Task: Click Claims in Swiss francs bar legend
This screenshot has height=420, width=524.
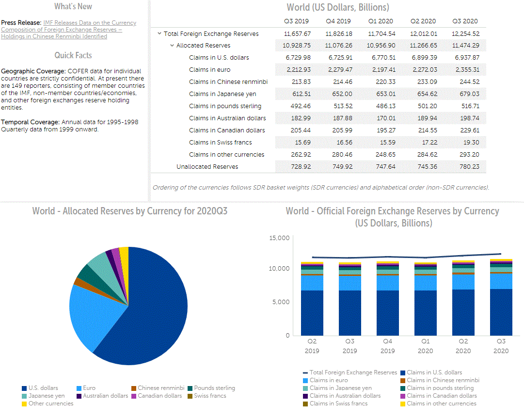Action: [x=305, y=404]
